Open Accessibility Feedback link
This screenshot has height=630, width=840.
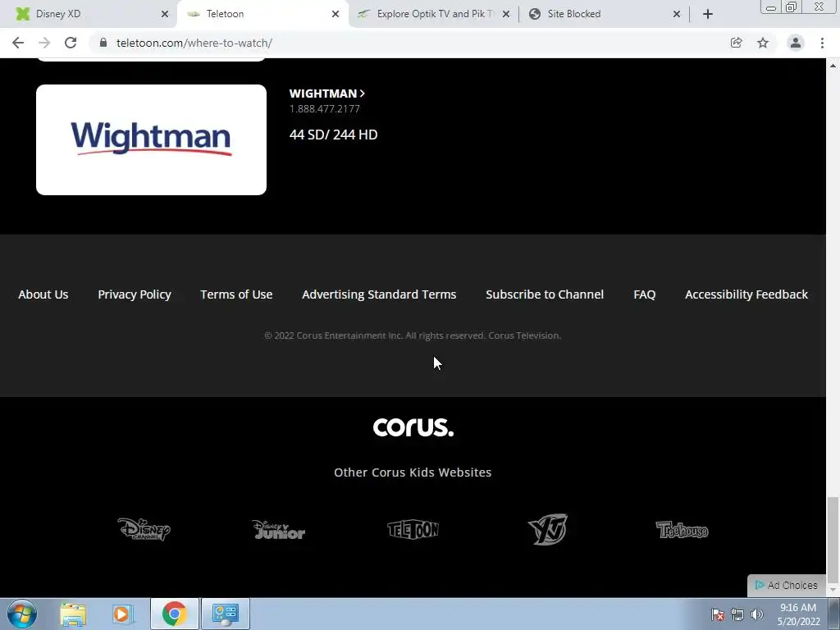pos(746,294)
